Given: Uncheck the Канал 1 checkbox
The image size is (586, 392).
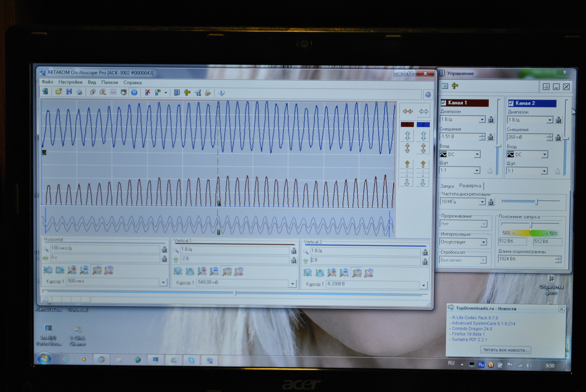Looking at the screenshot, I should coord(443,103).
